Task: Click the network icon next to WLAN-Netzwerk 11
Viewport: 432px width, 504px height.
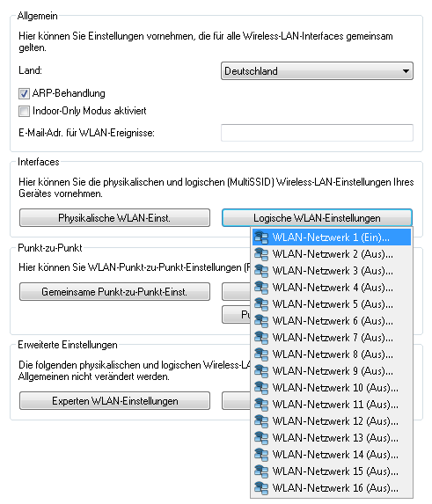Action: coord(261,405)
